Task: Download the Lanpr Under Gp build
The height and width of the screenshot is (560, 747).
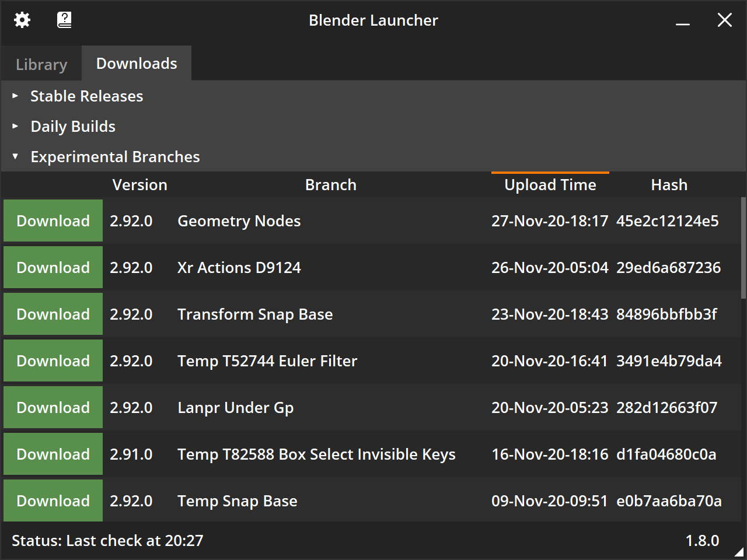Action: coord(53,407)
